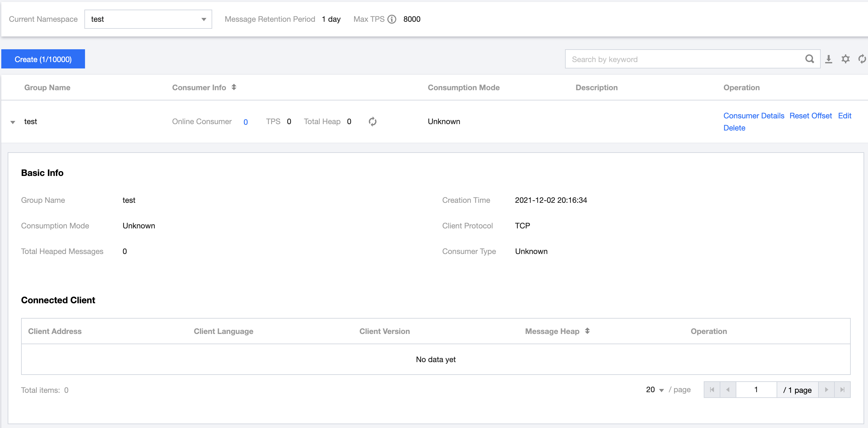868x428 pixels.
Task: Click the Group Name column header
Action: click(x=47, y=87)
